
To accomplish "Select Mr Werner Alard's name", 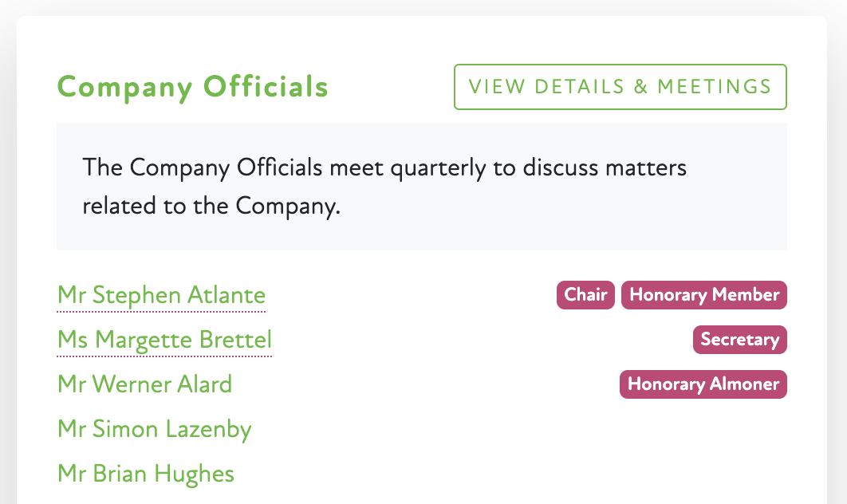I will (x=144, y=384).
